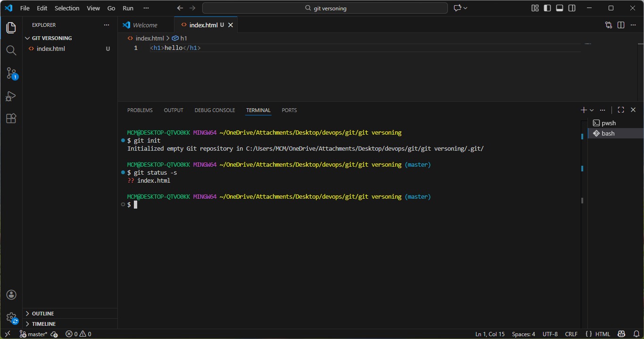Toggle the secondary side bar
Viewport: 644px width, 339px height.
click(x=572, y=8)
